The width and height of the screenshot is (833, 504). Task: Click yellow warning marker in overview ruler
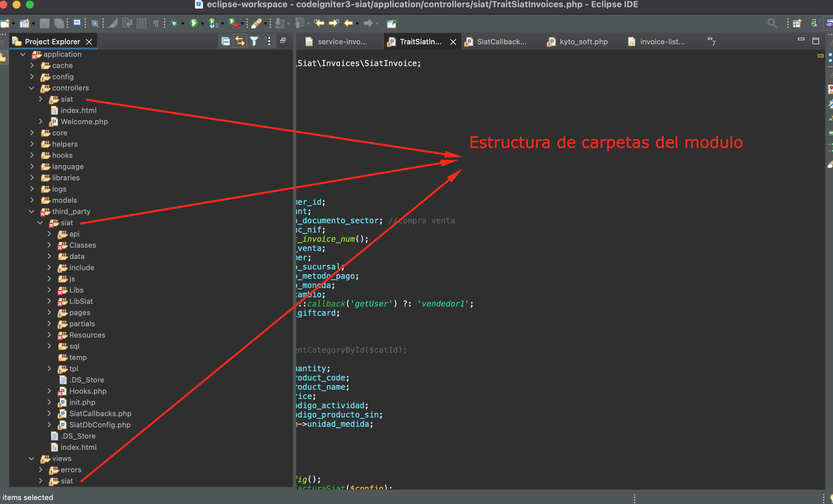click(820, 56)
